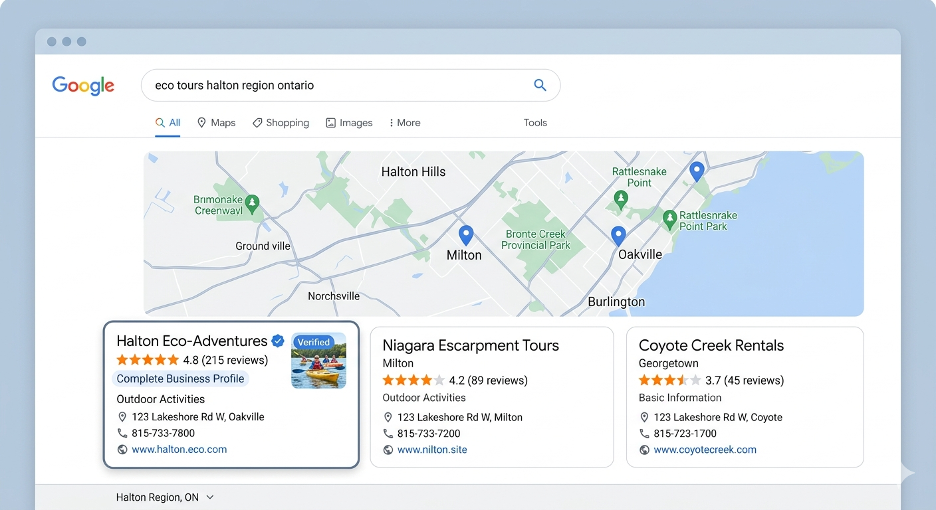Click the 123 Lakeshore Rd W, Oakville location icon

pos(122,417)
